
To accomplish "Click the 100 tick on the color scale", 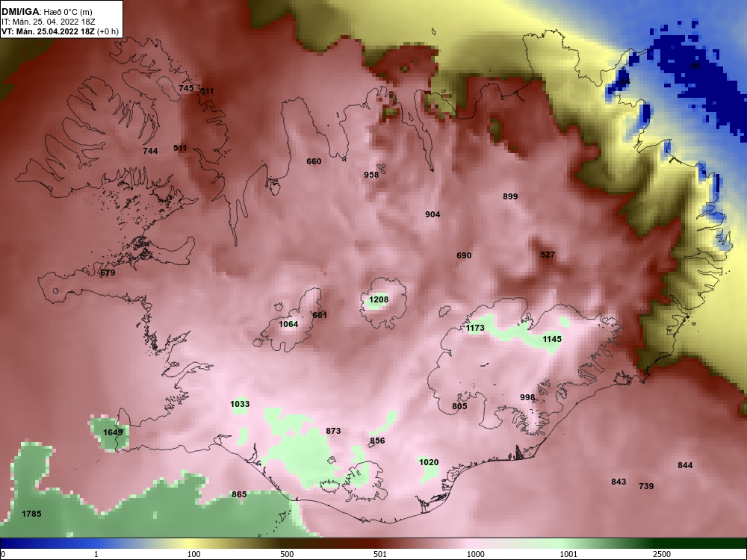I will coord(194,554).
